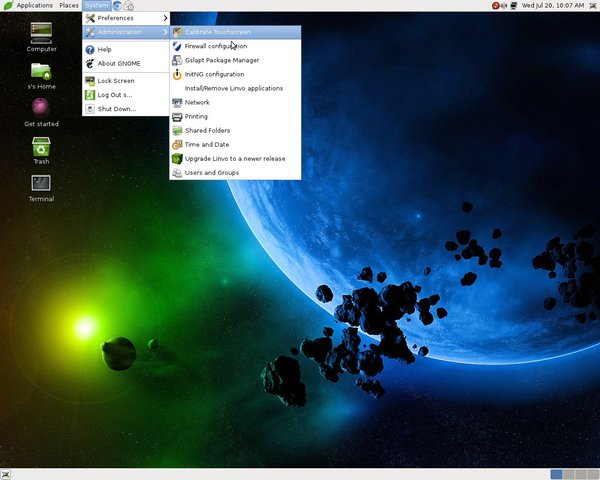Choose Install/Remove Linvo applications
Image resolution: width=600 pixels, height=480 pixels.
click(x=235, y=88)
